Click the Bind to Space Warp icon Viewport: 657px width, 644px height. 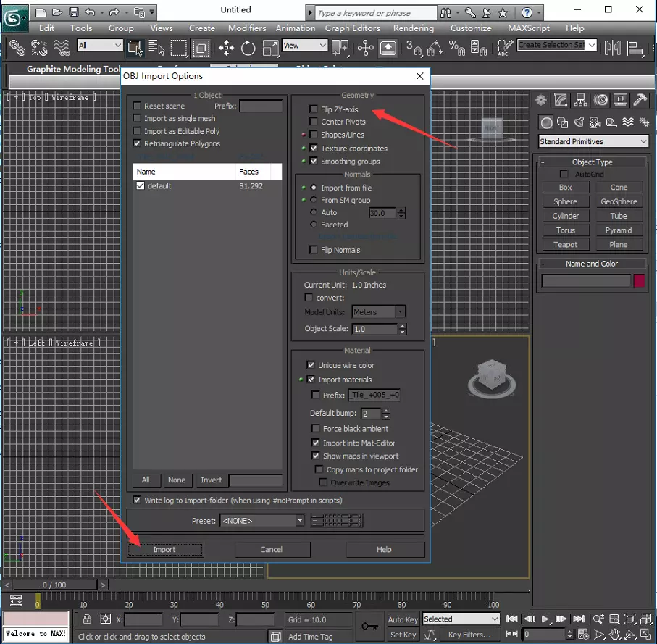tap(62, 47)
